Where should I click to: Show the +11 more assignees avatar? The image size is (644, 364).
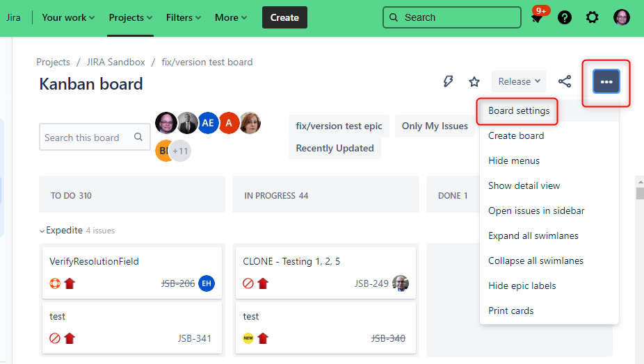point(180,151)
